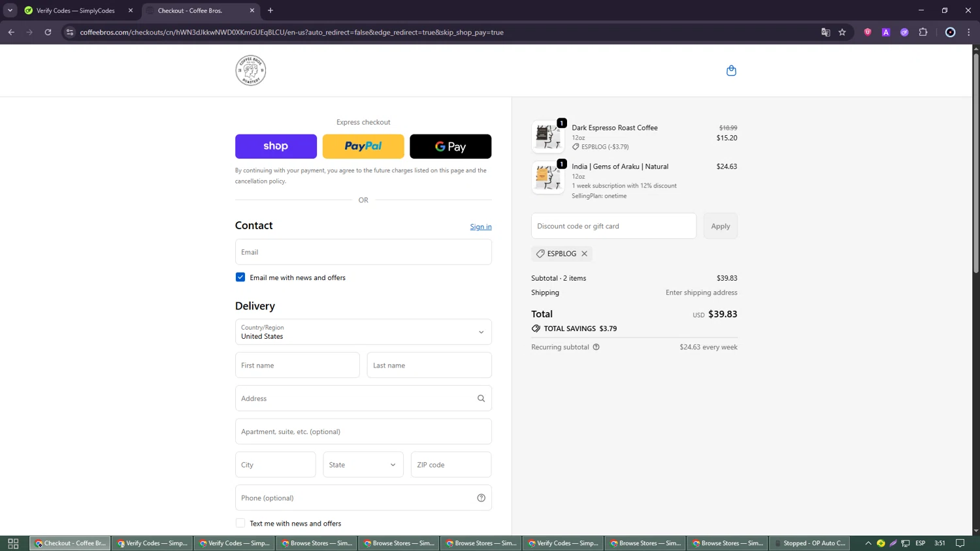Open the shopping bag cart icon
The height and width of the screenshot is (551, 980).
pyautogui.click(x=731, y=71)
